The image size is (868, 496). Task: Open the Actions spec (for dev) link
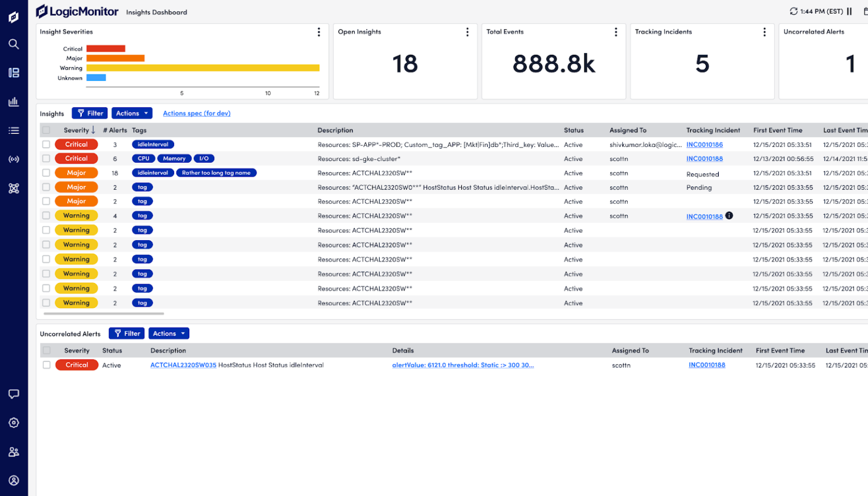pyautogui.click(x=196, y=113)
